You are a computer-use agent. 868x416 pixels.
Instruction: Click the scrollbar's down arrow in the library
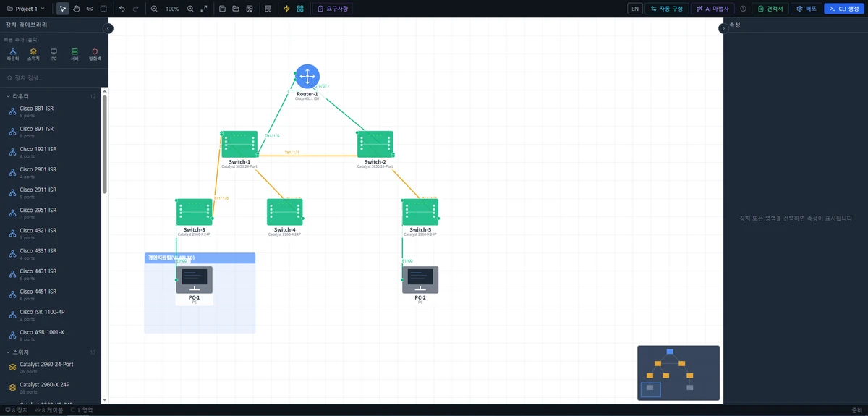105,400
